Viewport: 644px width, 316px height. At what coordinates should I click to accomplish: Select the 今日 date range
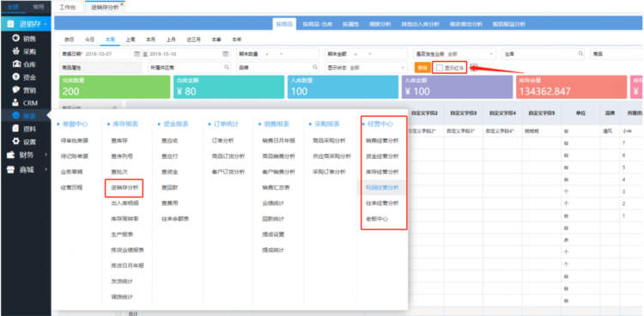(89, 39)
